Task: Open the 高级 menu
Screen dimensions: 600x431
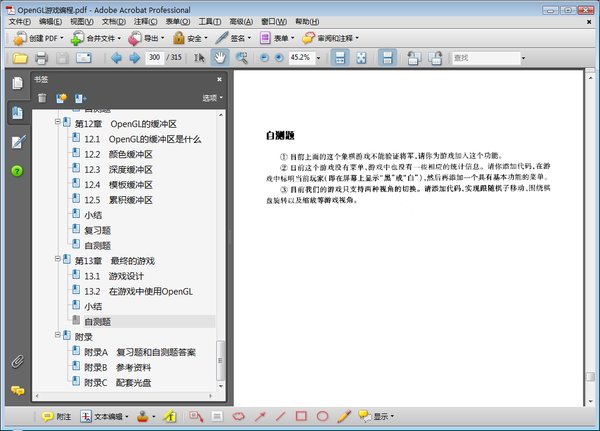Action: pyautogui.click(x=241, y=22)
